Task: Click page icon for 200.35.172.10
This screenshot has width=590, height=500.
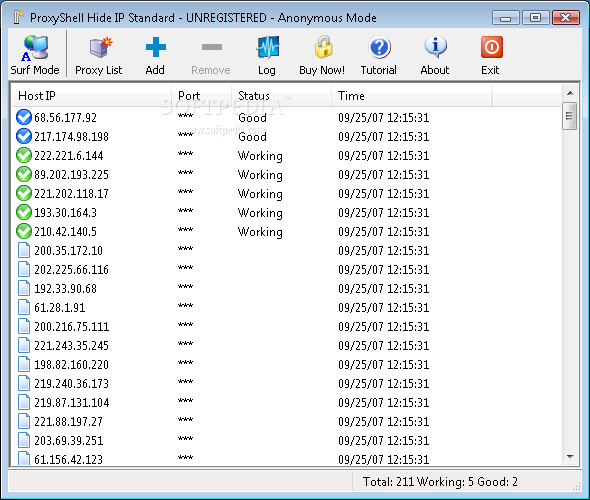Action: (x=24, y=250)
